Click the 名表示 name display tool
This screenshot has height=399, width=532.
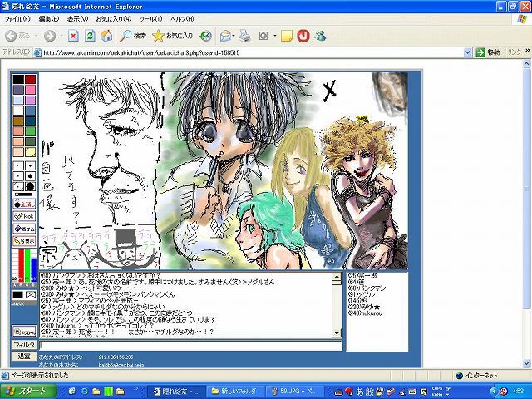coord(24,241)
